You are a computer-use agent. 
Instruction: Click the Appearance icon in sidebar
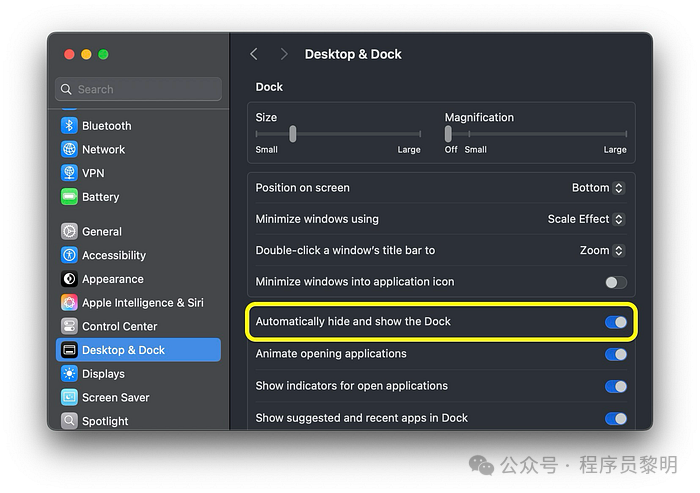pyautogui.click(x=69, y=279)
